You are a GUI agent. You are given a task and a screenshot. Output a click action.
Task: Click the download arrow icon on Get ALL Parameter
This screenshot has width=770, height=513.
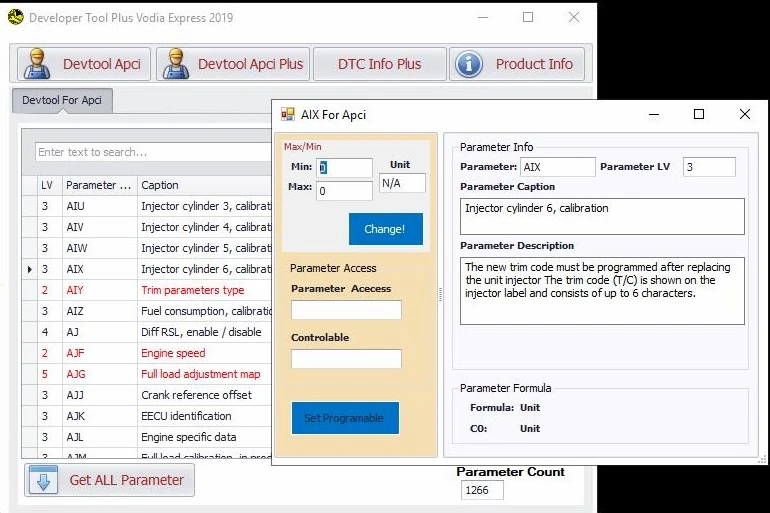[43, 481]
